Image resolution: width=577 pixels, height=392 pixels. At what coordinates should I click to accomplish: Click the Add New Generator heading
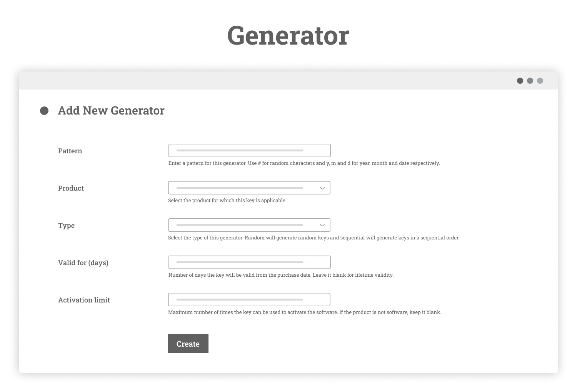click(111, 111)
